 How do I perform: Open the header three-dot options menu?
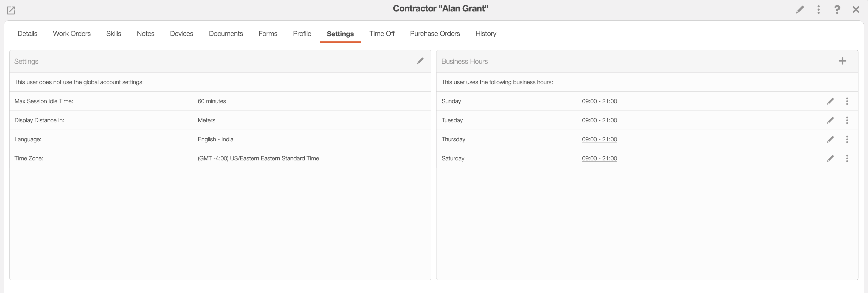pos(818,10)
